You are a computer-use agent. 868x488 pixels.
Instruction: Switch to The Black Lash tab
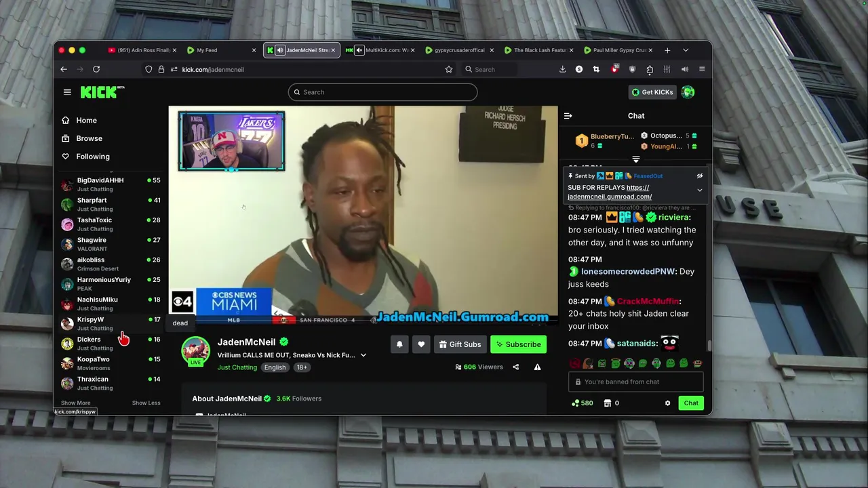click(540, 50)
